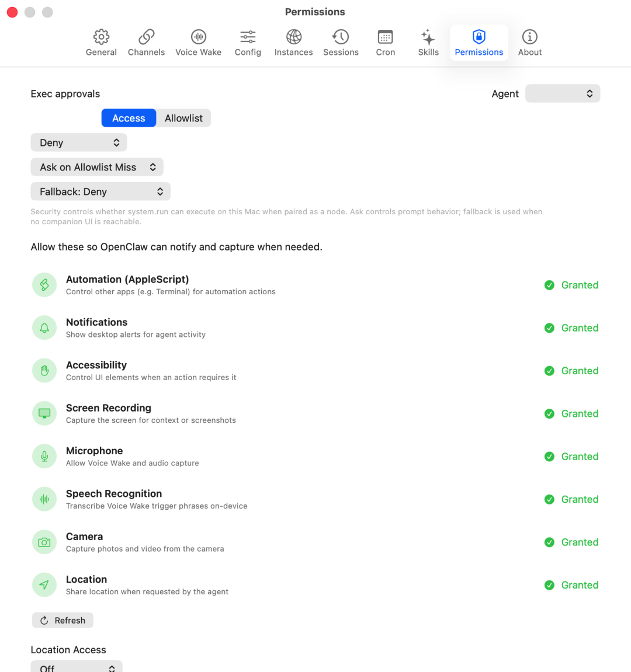Click the Microphone permission icon
631x672 pixels.
(x=44, y=456)
